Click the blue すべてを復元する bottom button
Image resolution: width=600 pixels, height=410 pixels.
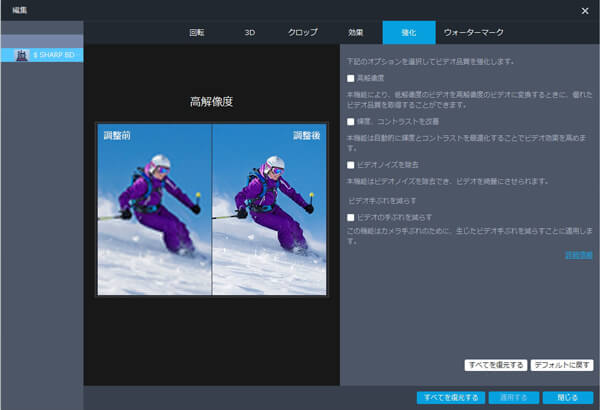[451, 398]
